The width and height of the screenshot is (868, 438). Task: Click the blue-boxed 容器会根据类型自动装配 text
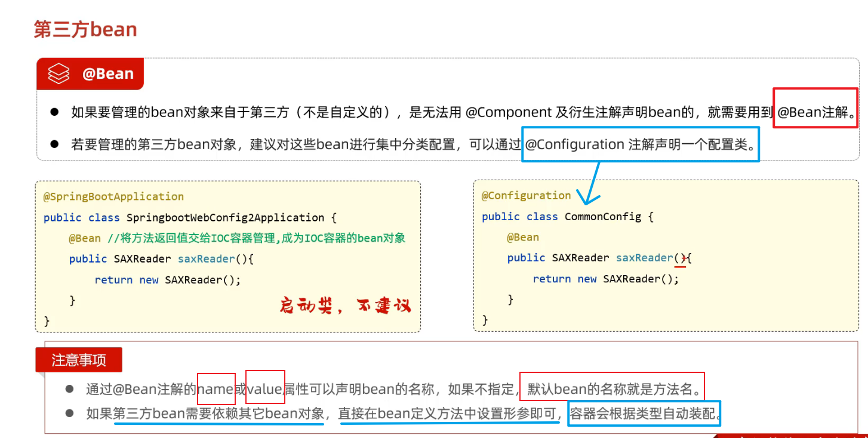coord(644,413)
